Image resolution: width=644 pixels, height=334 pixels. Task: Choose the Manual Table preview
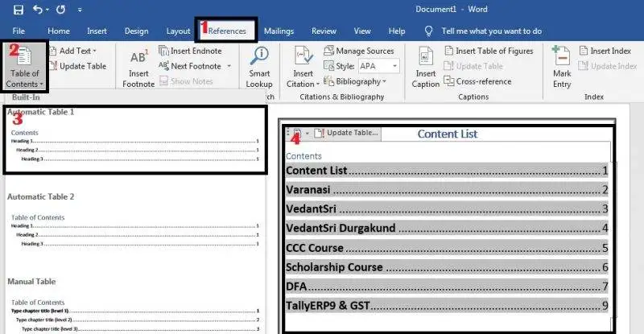coord(135,305)
